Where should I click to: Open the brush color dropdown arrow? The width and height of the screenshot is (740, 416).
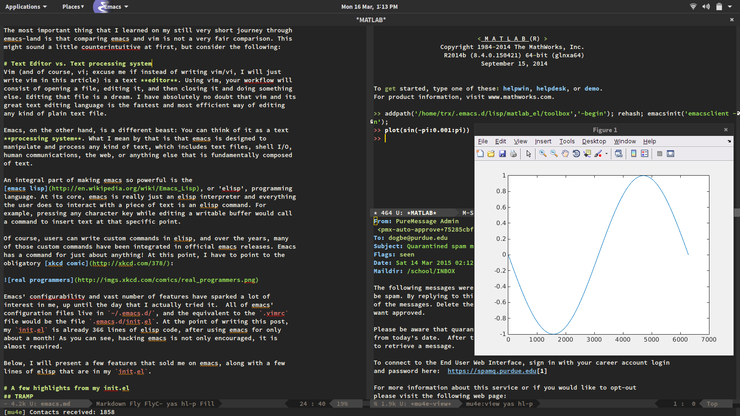point(606,154)
